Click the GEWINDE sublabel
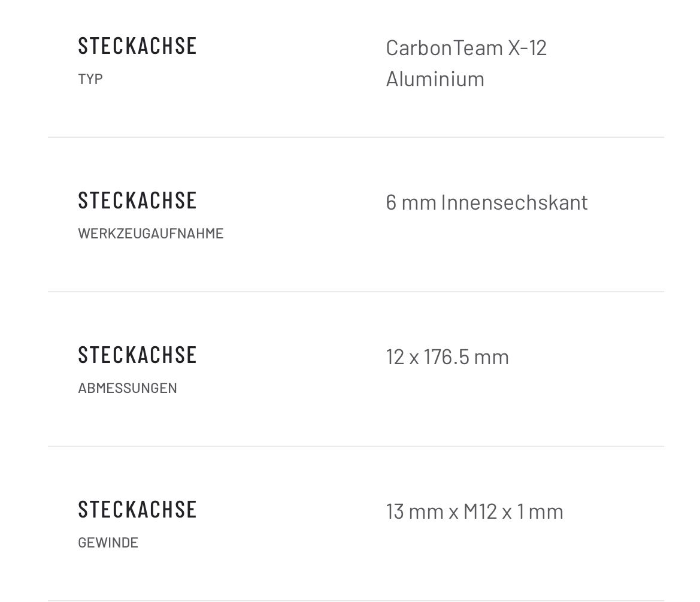Screen dimensions: 700x602 click(x=108, y=543)
